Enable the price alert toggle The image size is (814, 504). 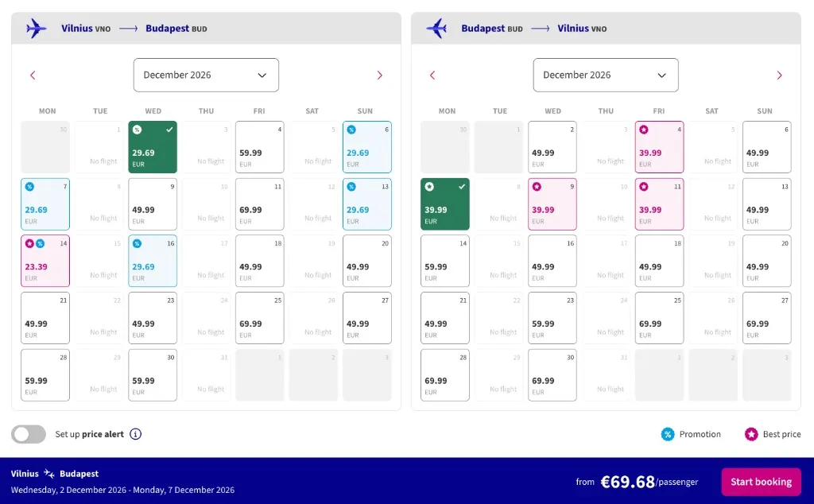click(29, 434)
